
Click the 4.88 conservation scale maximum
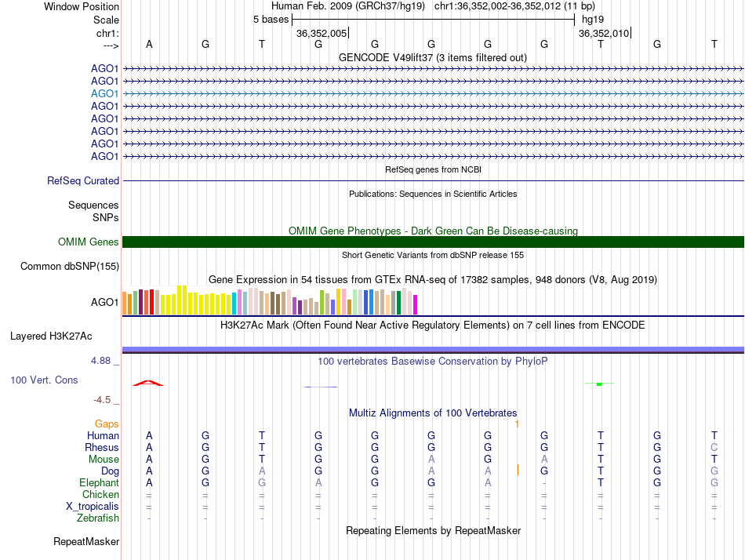[x=100, y=361]
